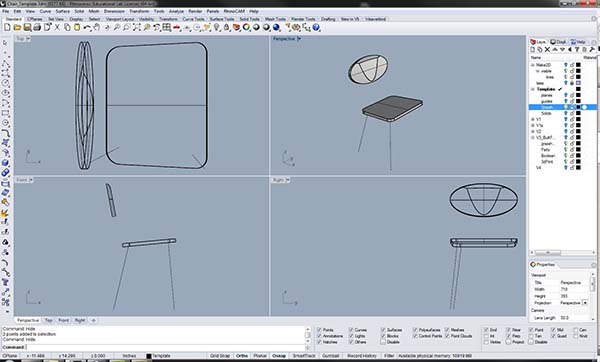The height and width of the screenshot is (362, 600).
Task: Open the Perspective viewport title dropdown arrow
Action: click(x=299, y=39)
